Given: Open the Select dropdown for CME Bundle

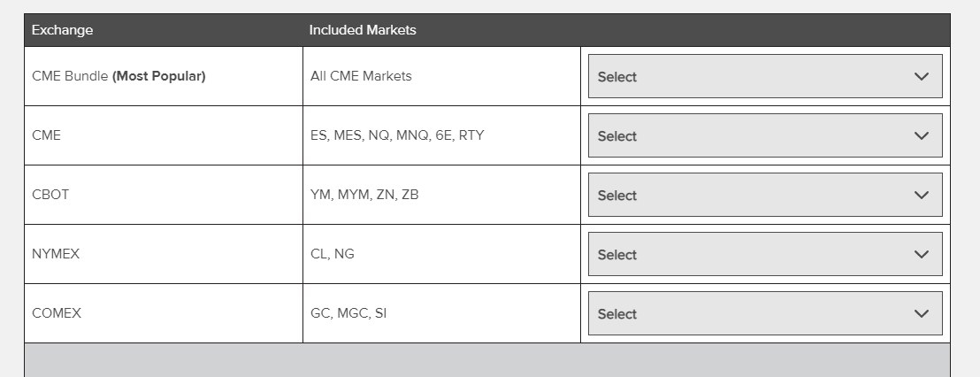Looking at the screenshot, I should pyautogui.click(x=764, y=77).
